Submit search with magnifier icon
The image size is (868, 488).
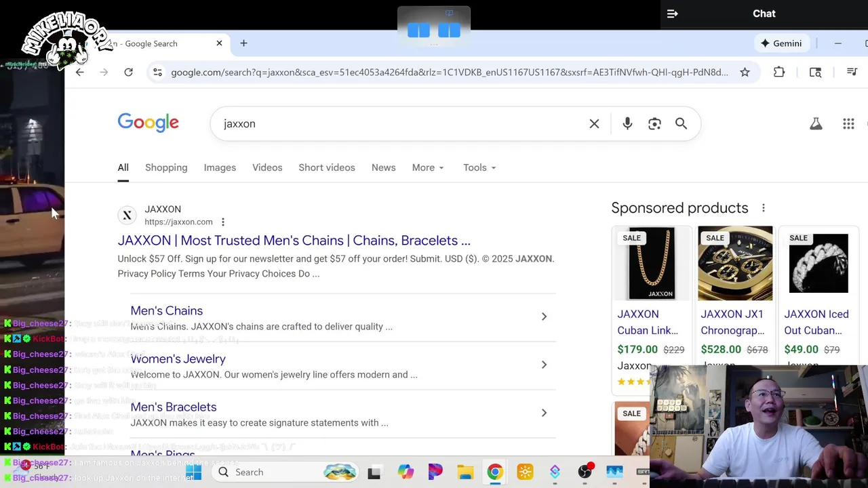pyautogui.click(x=681, y=123)
